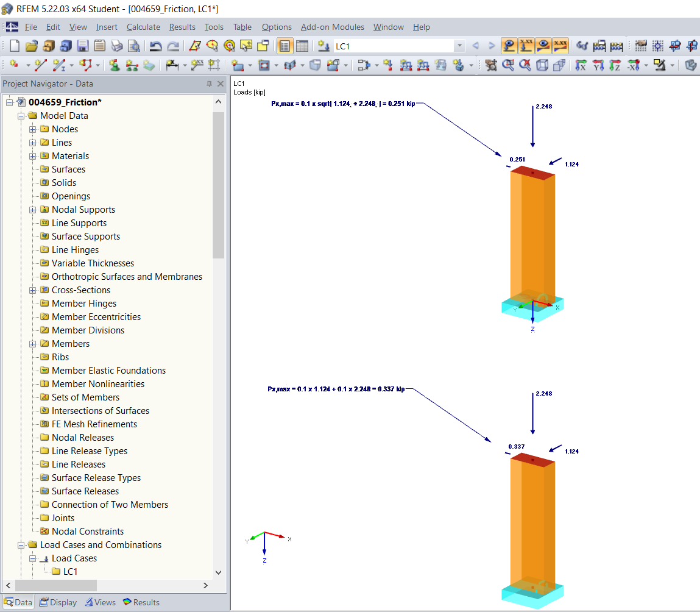Open the Calculate menu
Screen dimensions: 700x612
(x=143, y=27)
